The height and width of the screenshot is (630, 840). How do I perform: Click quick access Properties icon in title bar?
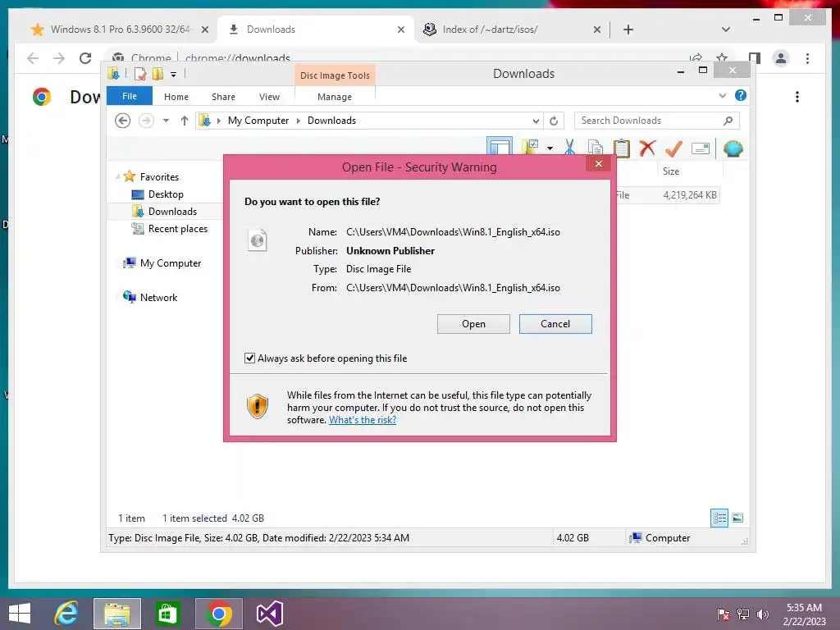click(139, 74)
